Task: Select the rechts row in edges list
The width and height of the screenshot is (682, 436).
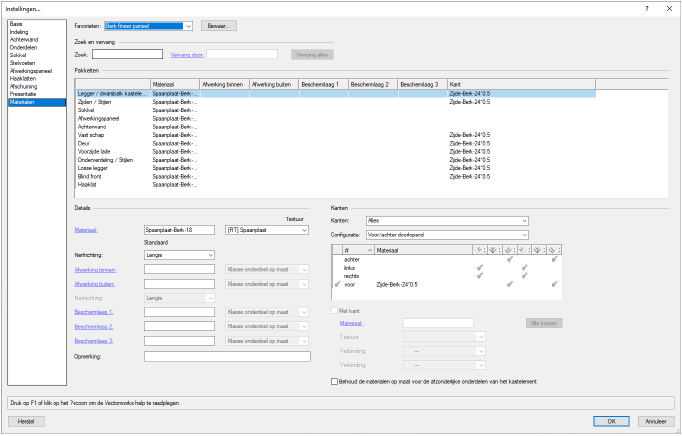Action: [x=447, y=276]
